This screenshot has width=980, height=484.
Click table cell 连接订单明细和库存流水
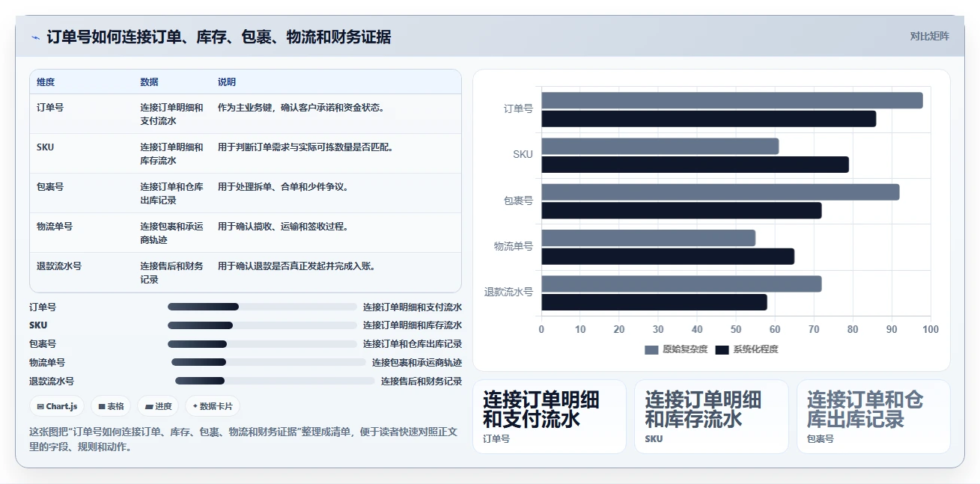click(171, 154)
